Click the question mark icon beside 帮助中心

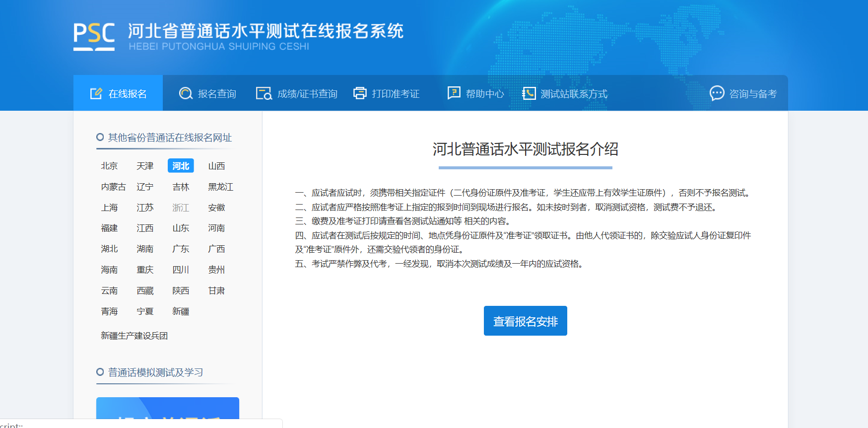click(454, 93)
